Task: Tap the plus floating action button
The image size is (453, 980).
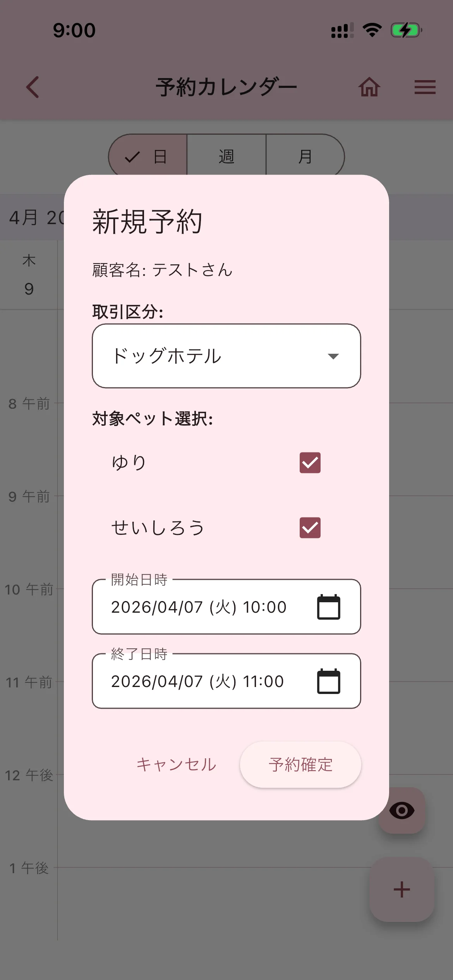Action: (402, 889)
